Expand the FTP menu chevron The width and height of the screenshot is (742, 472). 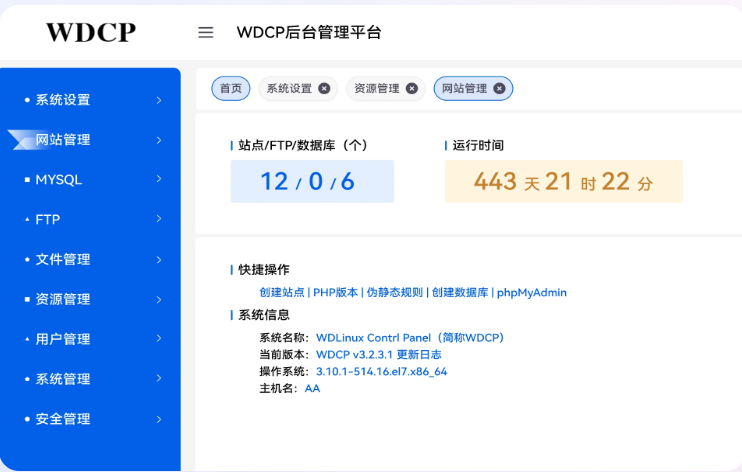(159, 219)
